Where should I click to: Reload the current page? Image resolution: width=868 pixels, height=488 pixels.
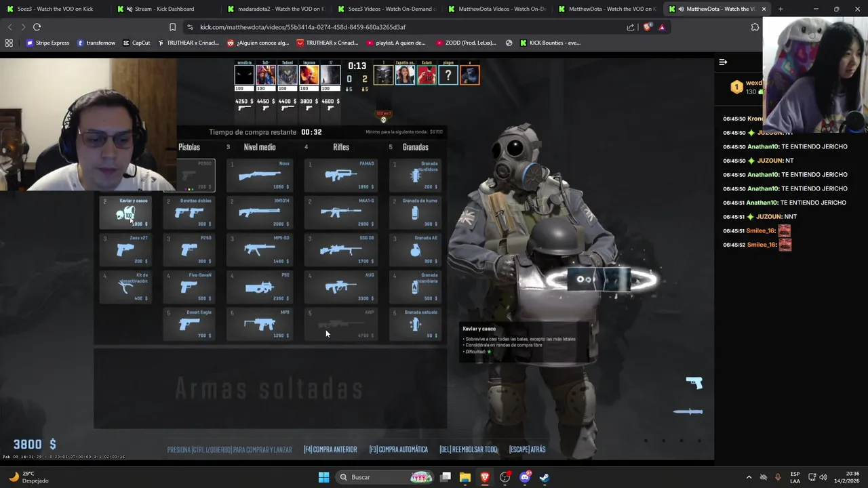pos(37,27)
